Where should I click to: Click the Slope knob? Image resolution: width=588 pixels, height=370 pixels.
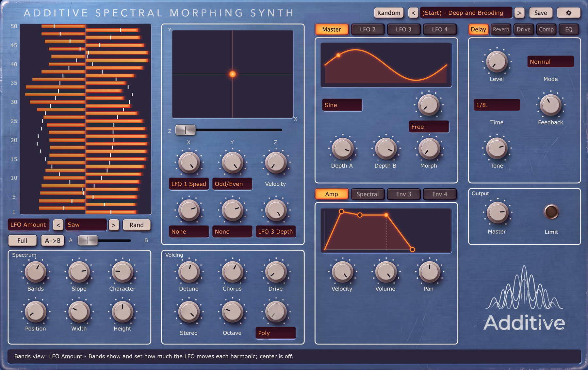pos(79,271)
